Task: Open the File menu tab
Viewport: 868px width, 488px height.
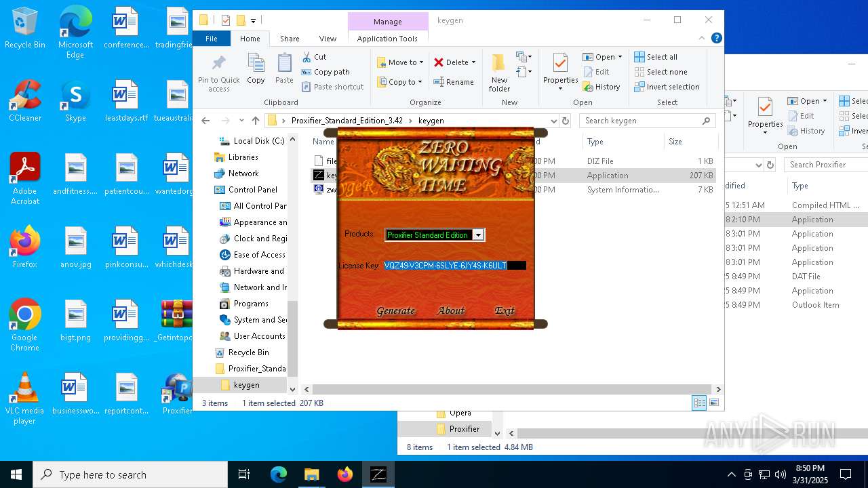Action: (212, 39)
